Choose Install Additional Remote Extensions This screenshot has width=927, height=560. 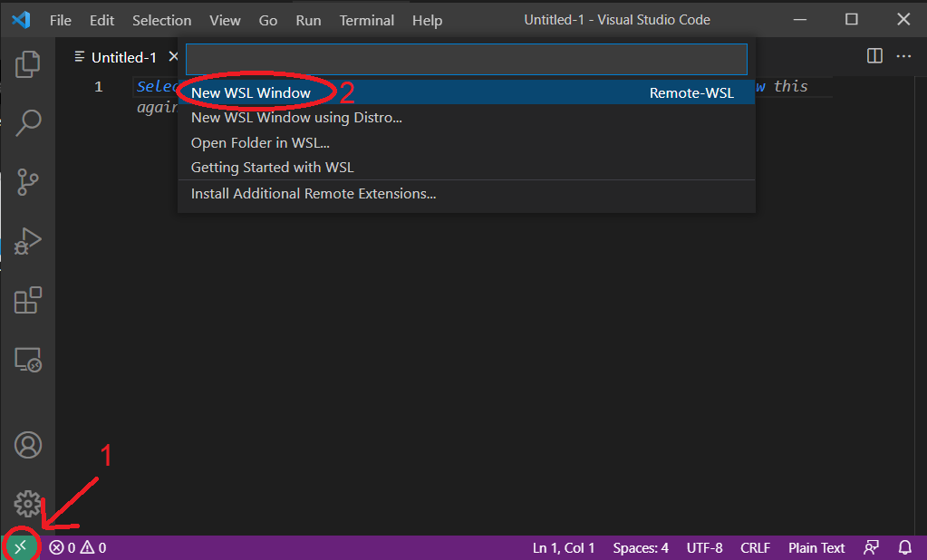click(312, 194)
